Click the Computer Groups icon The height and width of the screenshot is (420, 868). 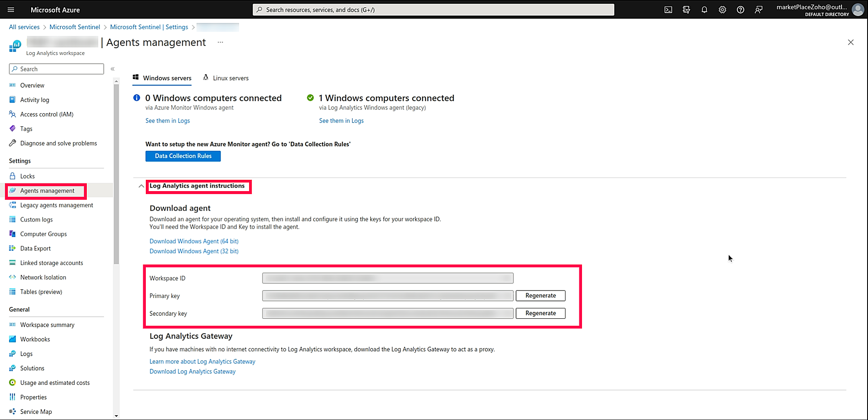[13, 234]
